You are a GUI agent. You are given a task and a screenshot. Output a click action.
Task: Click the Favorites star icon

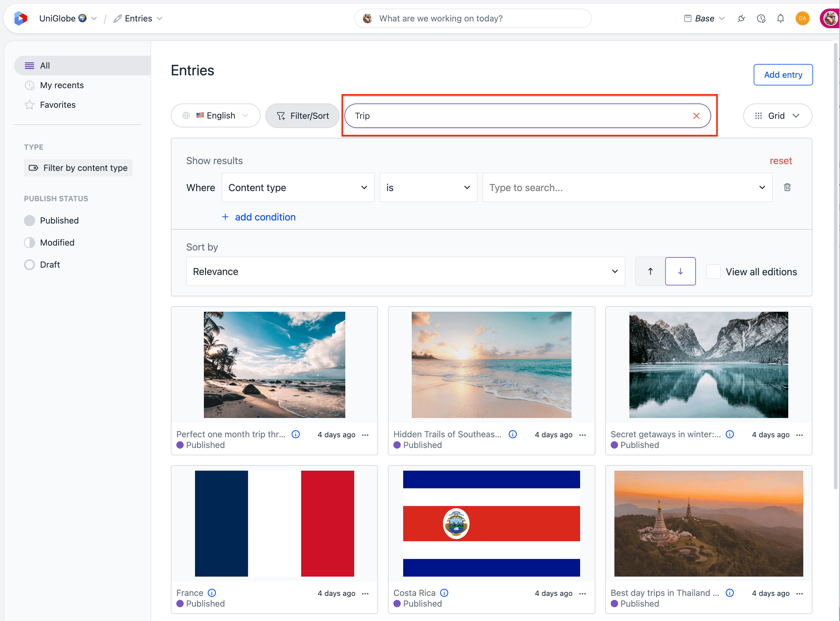pyautogui.click(x=29, y=105)
